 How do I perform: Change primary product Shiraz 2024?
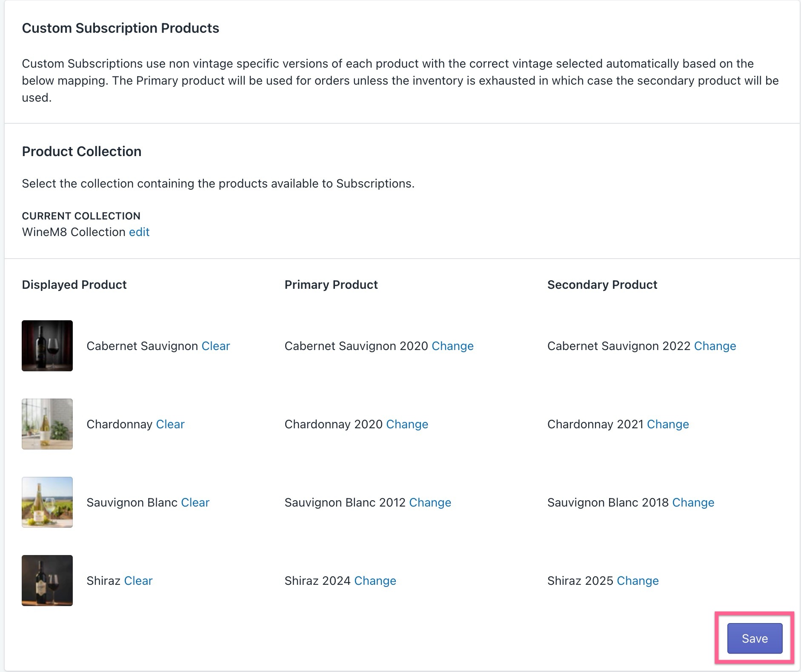point(375,581)
